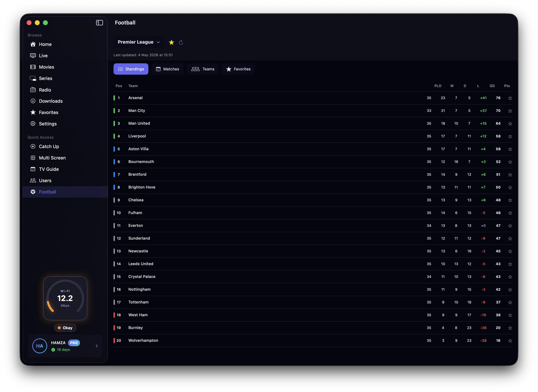Favorite Arsenal with its star
538x392 pixels.
pos(510,98)
